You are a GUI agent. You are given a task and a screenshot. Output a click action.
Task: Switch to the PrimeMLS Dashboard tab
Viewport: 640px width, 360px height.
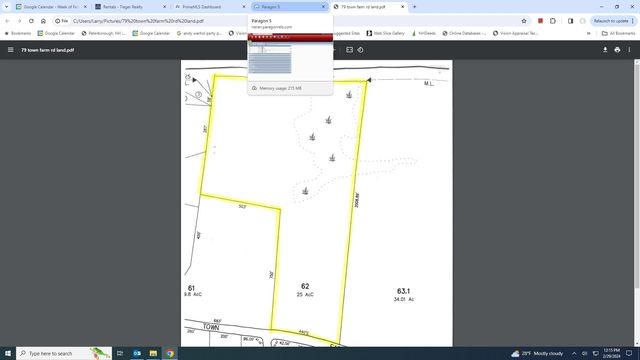[x=210, y=7]
